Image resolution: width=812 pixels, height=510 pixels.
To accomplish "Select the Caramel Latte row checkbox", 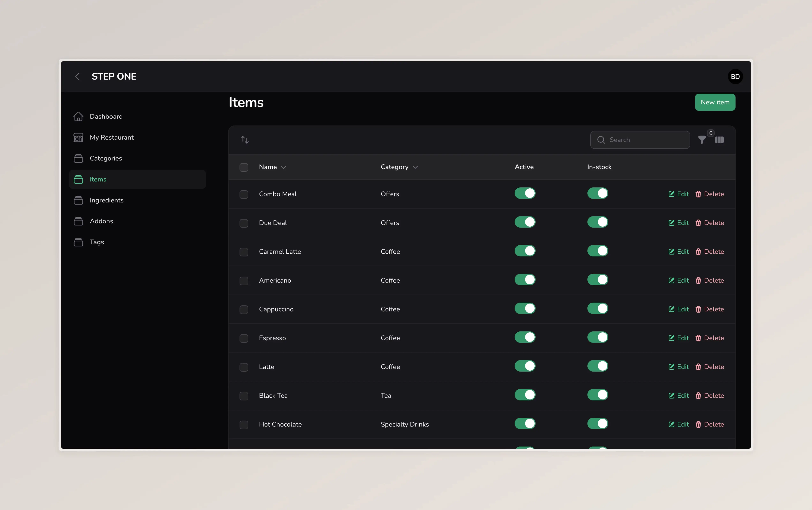I will [x=244, y=252].
